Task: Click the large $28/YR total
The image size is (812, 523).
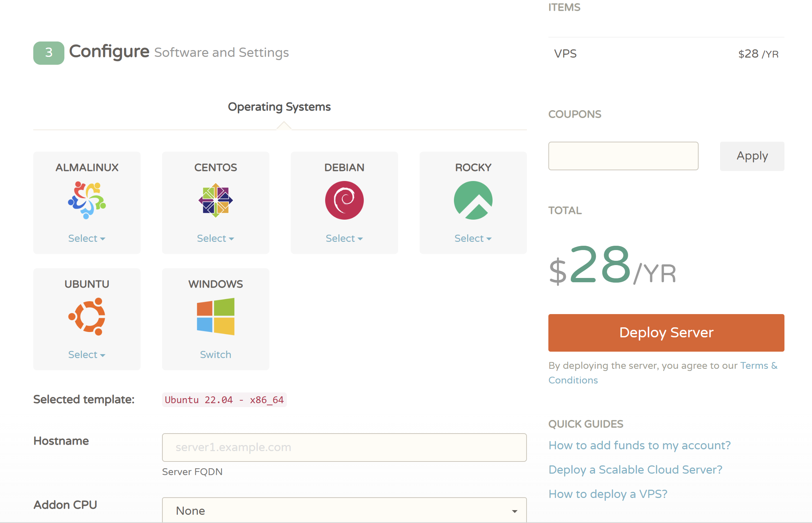Action: coord(612,265)
